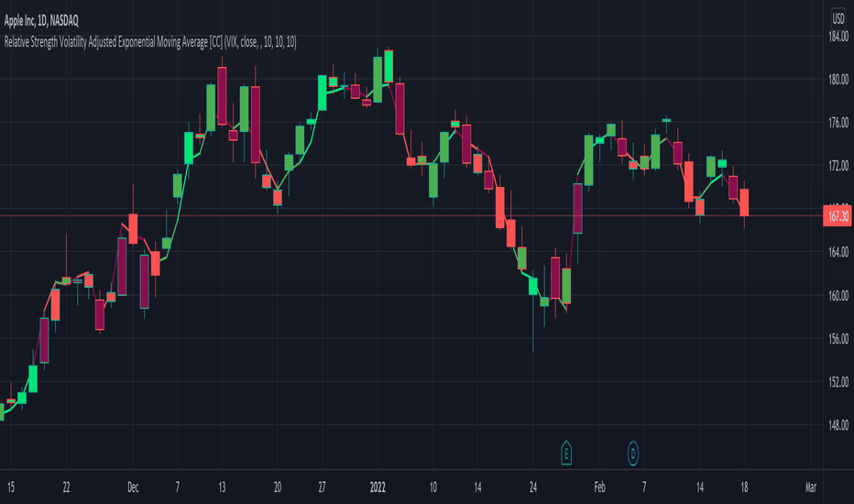The image size is (854, 504).
Task: Click the 164.00 price axis label
Action: [838, 252]
